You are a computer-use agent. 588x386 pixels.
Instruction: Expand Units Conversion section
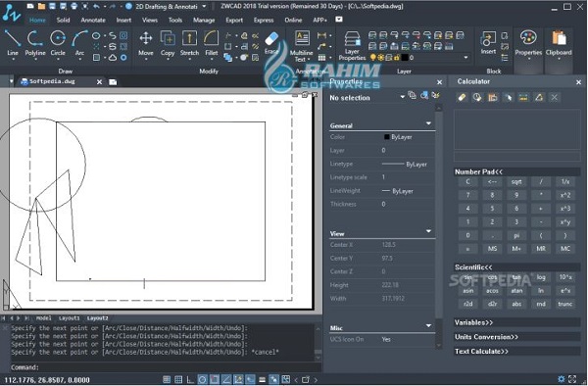pos(517,337)
